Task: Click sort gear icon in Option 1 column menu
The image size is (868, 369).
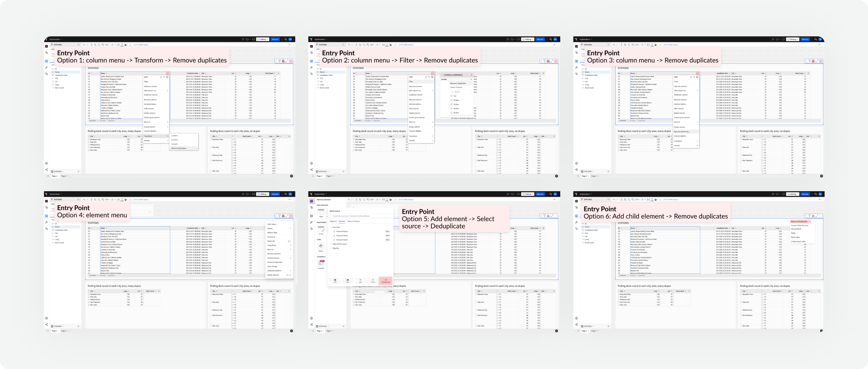Action: tap(167, 77)
